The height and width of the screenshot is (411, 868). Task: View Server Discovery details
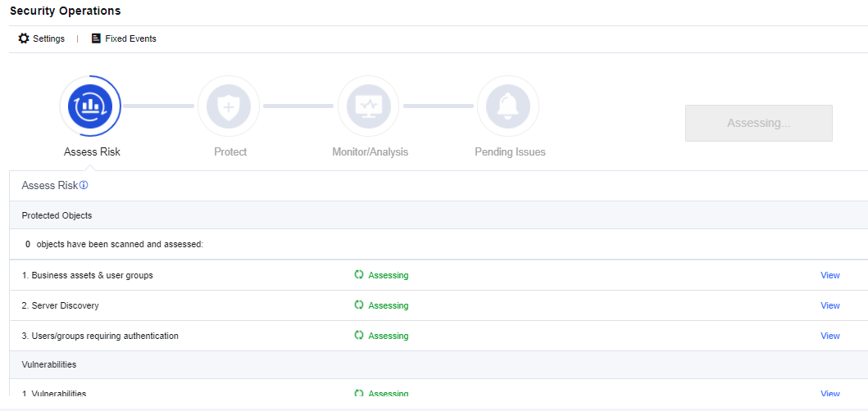pos(829,305)
